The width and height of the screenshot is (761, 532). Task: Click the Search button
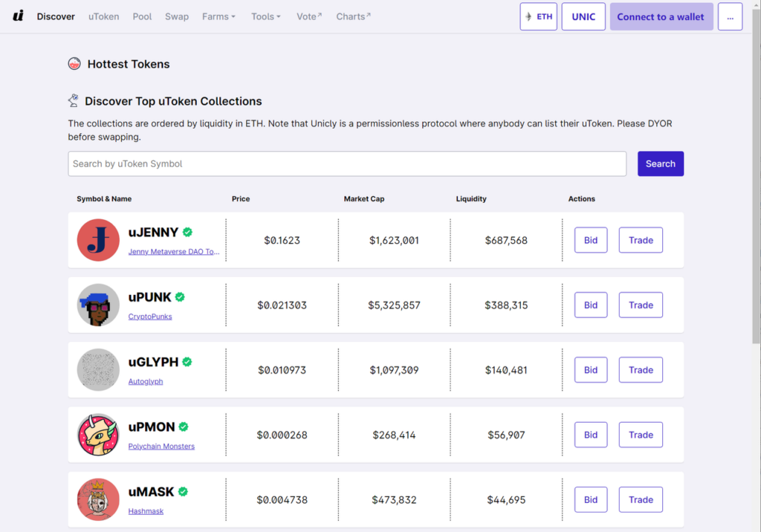point(661,163)
